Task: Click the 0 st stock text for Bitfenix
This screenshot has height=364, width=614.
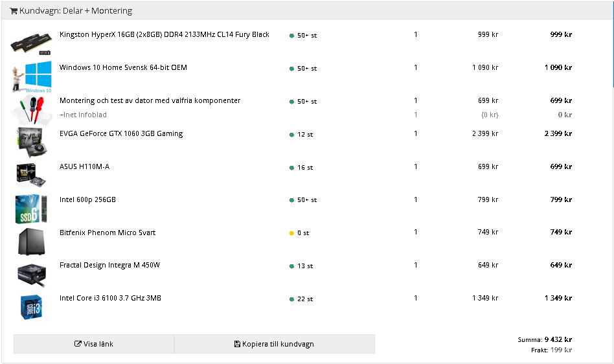Action: click(303, 233)
